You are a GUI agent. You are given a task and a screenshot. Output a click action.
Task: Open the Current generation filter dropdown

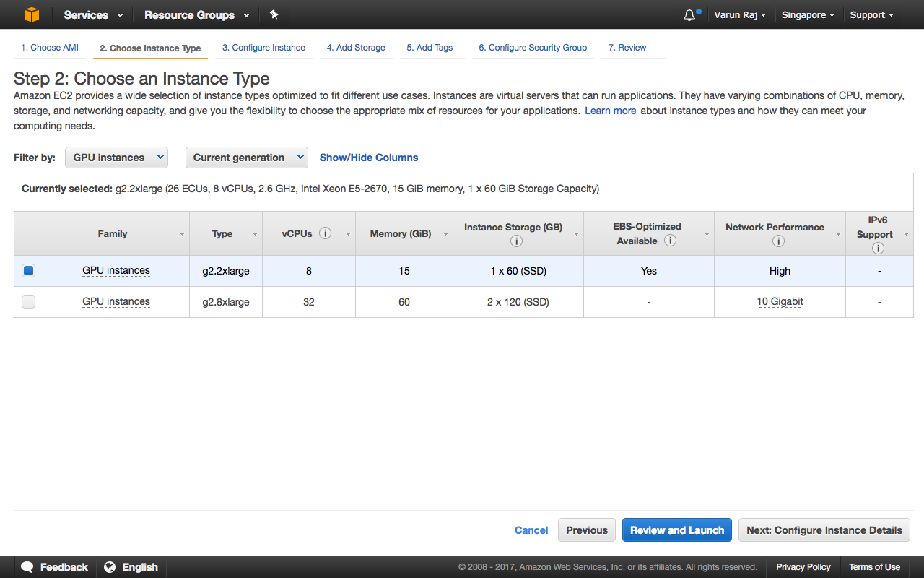point(246,158)
